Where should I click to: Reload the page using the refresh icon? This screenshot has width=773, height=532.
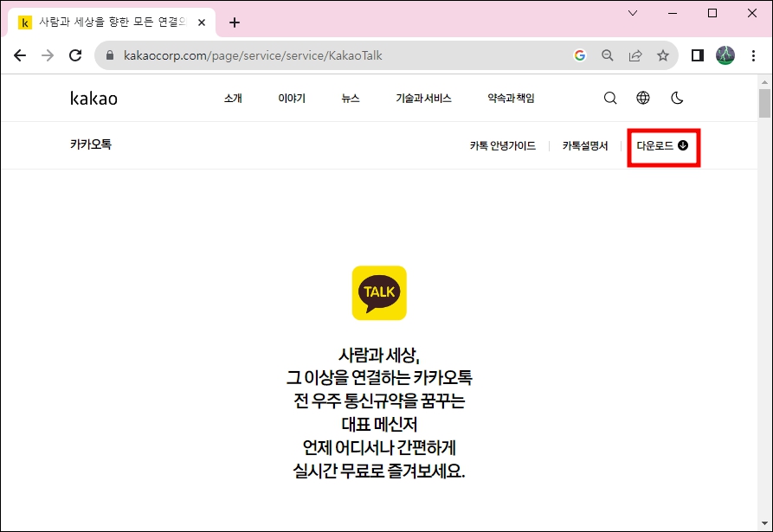(75, 54)
